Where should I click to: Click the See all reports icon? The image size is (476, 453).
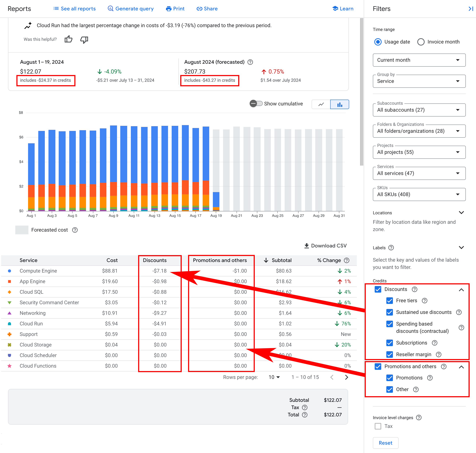point(56,9)
